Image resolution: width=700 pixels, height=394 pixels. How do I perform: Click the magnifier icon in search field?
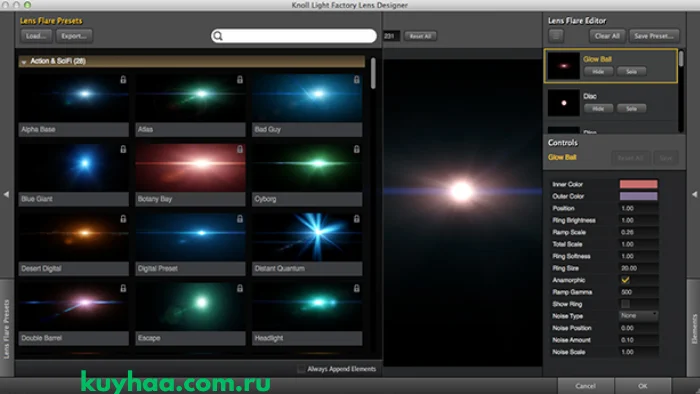click(x=218, y=36)
